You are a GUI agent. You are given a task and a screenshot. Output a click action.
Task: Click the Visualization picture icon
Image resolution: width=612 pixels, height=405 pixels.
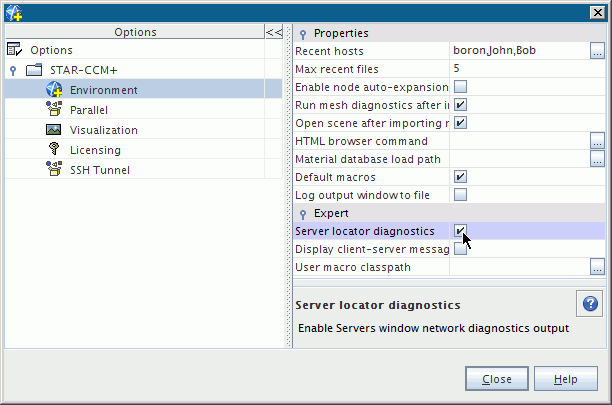pyautogui.click(x=54, y=130)
